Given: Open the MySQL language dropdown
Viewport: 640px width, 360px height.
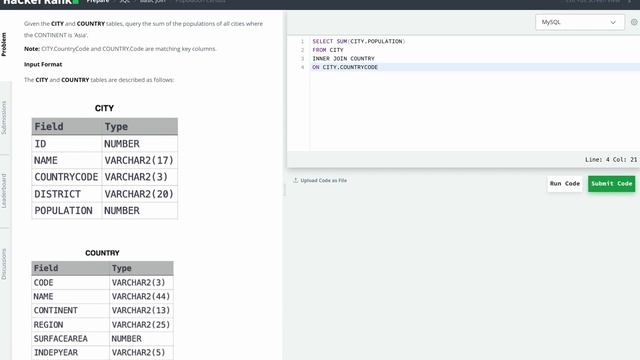Looking at the screenshot, I should click(x=580, y=22).
